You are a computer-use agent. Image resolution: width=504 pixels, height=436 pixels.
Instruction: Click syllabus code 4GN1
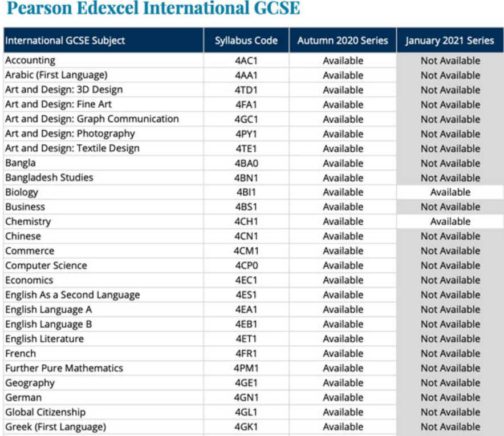246,398
